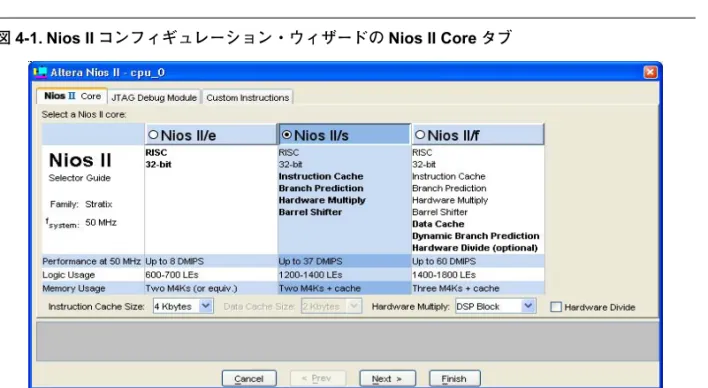Click the gray message area below the options

[347, 341]
